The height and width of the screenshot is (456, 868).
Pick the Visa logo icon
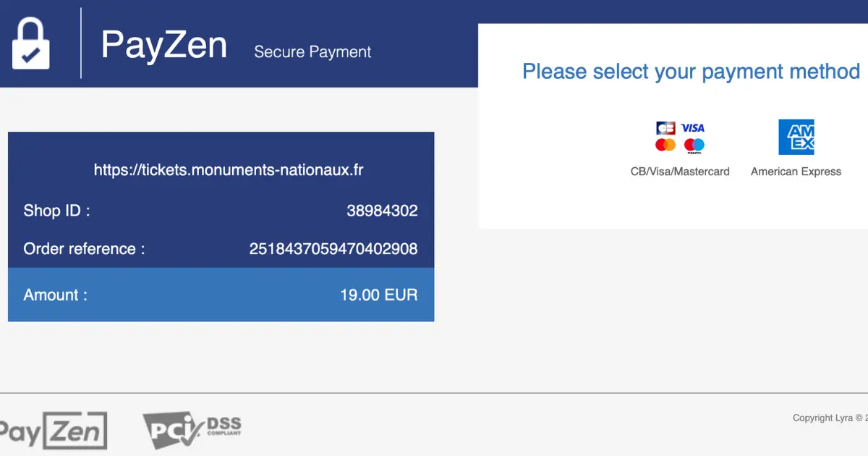click(x=693, y=128)
